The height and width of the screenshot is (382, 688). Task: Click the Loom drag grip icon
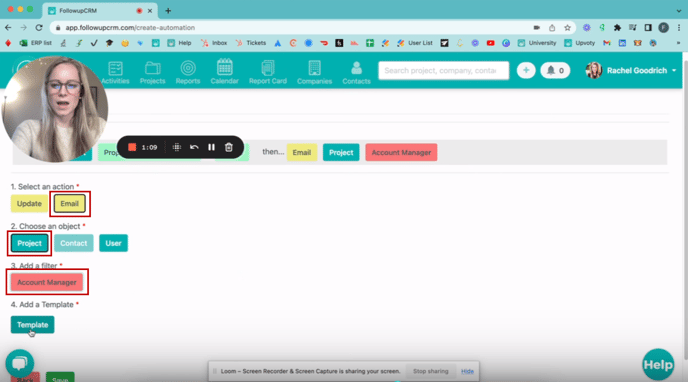(177, 147)
